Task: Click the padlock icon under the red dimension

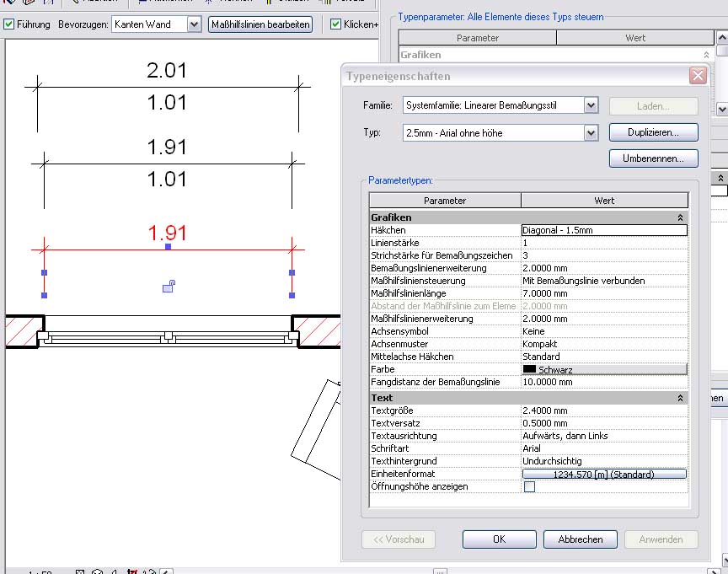Action: 169,286
